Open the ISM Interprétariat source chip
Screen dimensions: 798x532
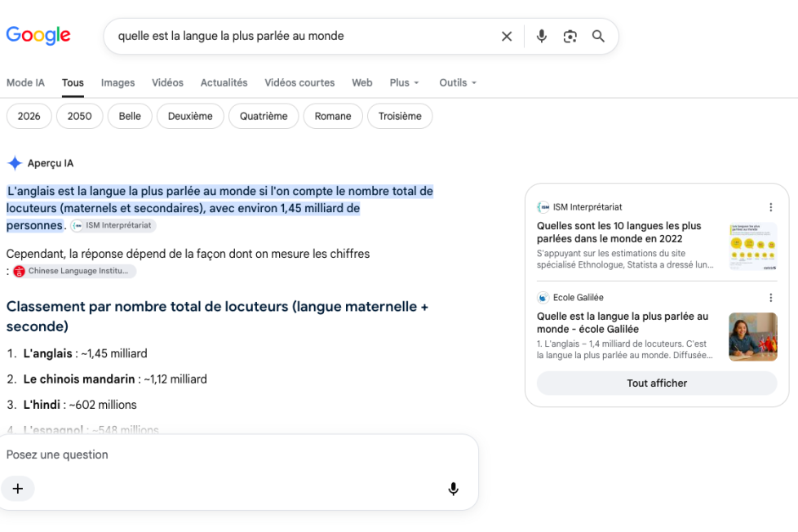point(113,225)
